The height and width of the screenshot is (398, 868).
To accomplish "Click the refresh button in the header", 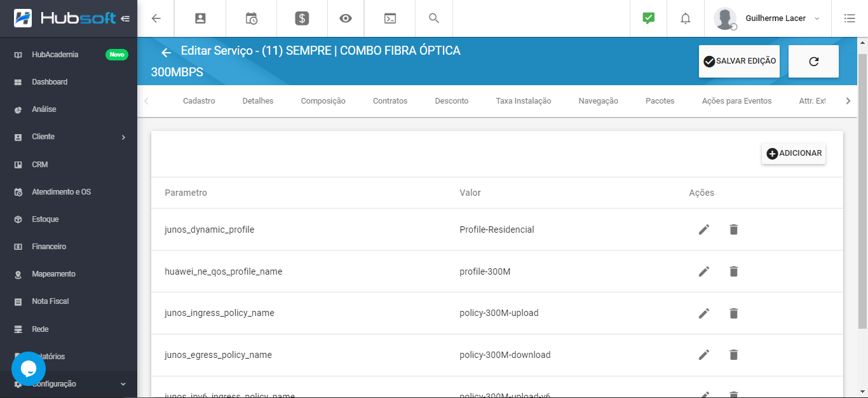I will [813, 61].
